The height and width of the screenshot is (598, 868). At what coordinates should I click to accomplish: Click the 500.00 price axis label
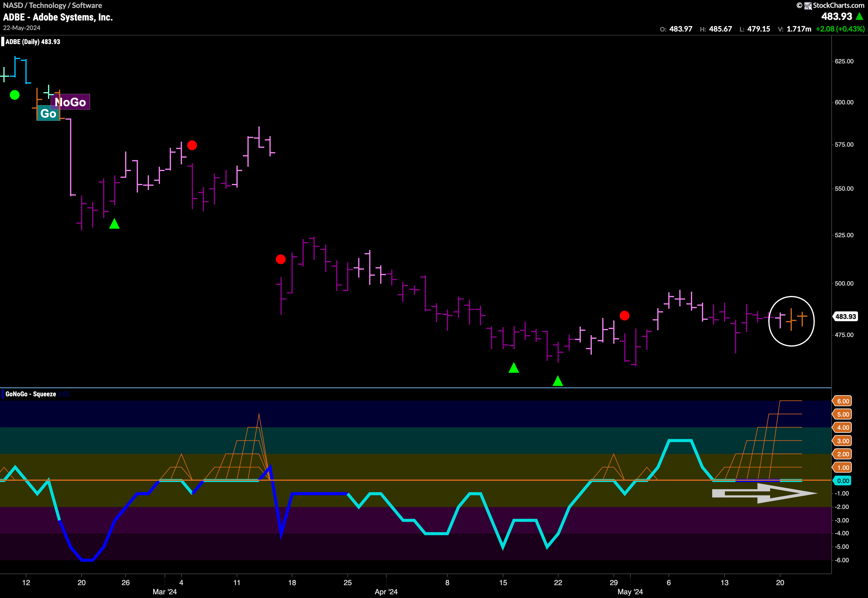pos(844,283)
